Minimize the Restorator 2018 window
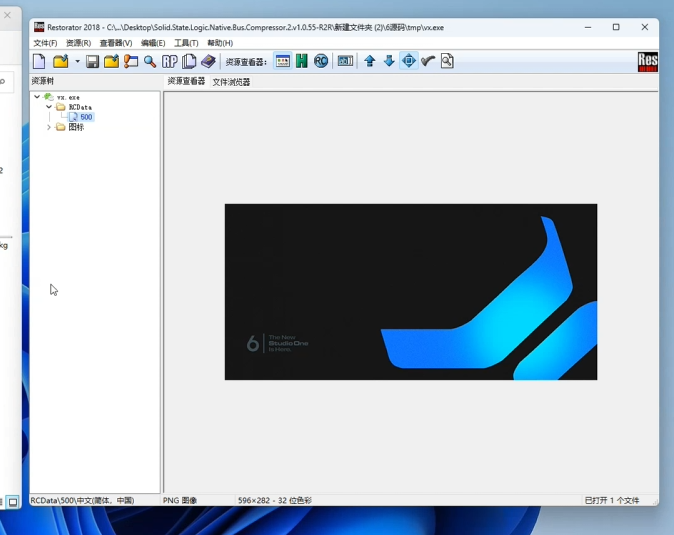The image size is (674, 535). pos(588,27)
